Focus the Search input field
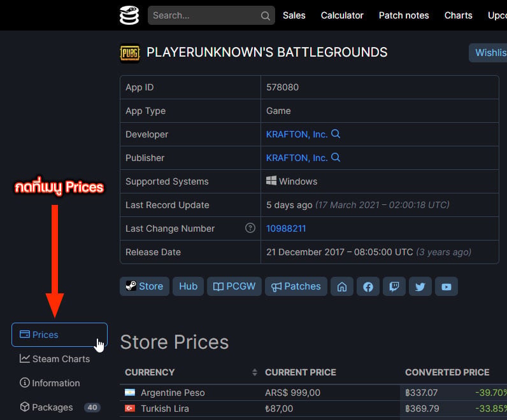The image size is (507, 420). click(211, 15)
